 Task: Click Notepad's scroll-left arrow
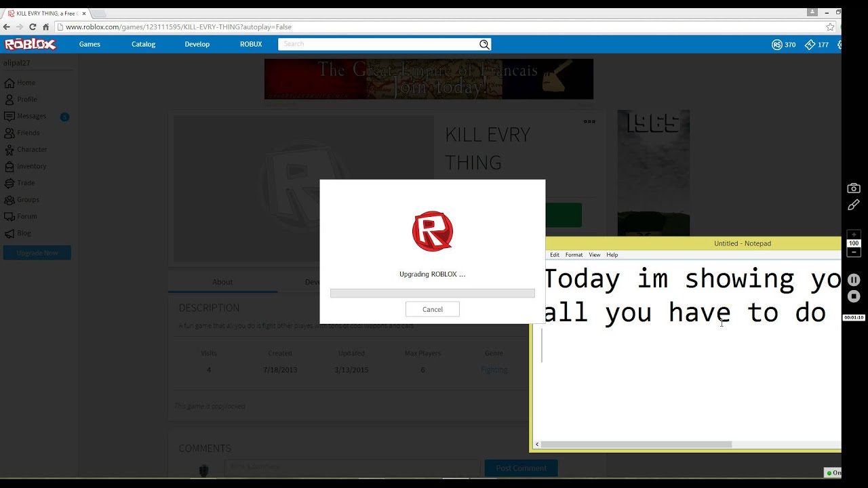point(537,445)
